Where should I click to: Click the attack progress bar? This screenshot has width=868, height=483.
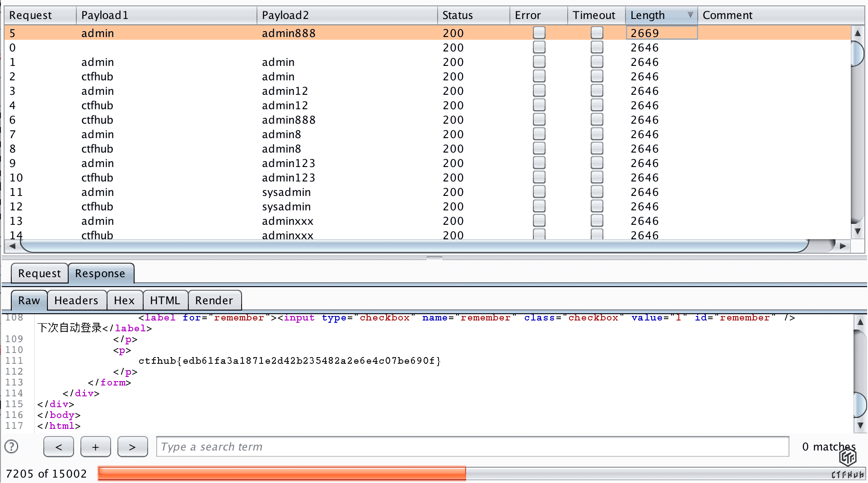479,473
